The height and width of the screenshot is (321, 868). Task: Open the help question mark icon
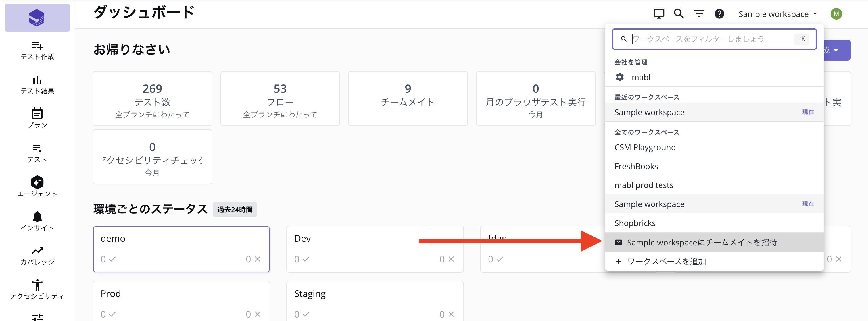pyautogui.click(x=719, y=14)
